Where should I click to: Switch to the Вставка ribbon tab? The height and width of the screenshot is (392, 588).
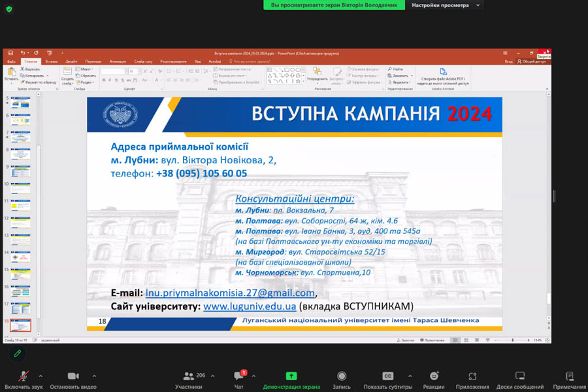pos(52,61)
